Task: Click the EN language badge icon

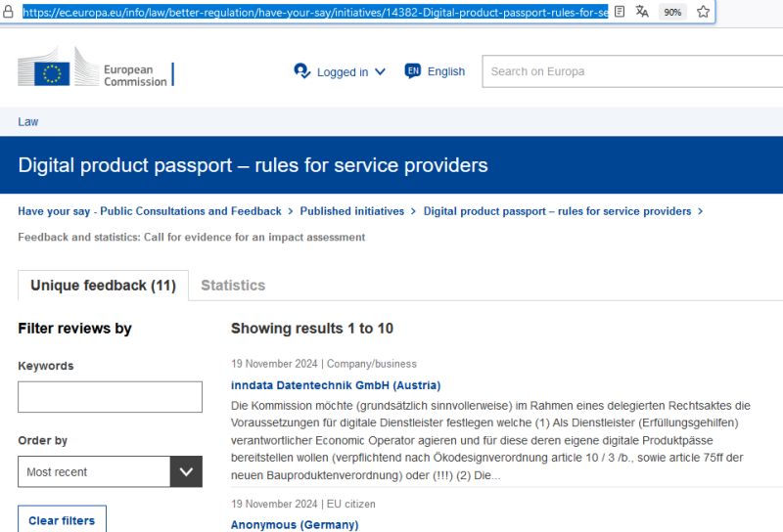Action: pos(413,70)
